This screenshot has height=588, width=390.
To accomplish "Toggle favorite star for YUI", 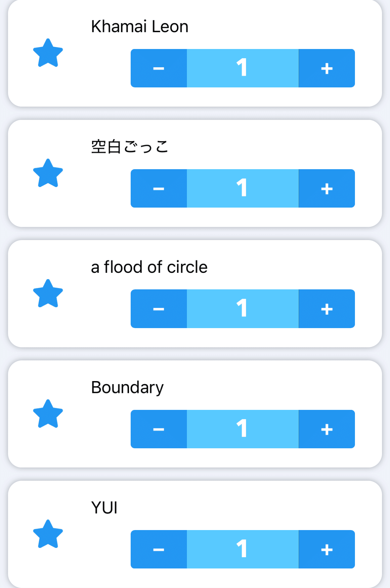I will click(x=48, y=534).
